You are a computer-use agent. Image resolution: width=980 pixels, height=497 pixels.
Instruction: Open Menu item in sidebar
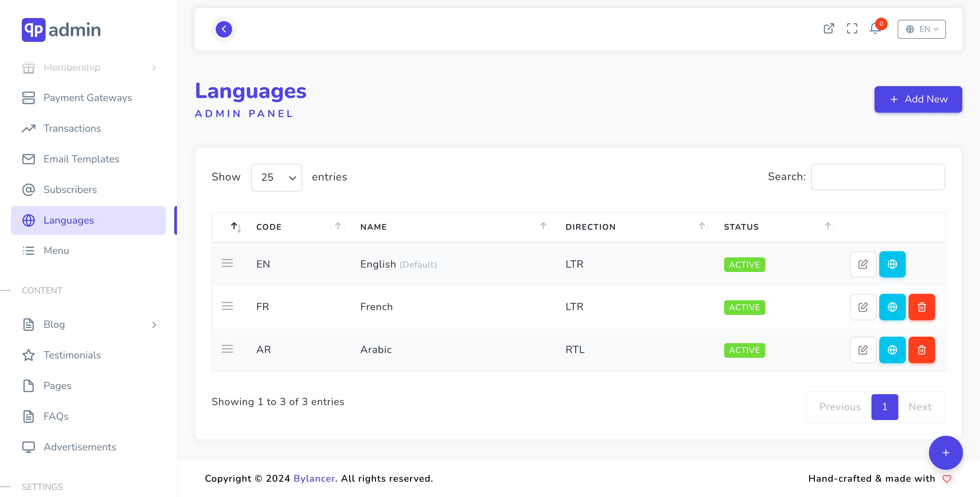[x=88, y=251]
